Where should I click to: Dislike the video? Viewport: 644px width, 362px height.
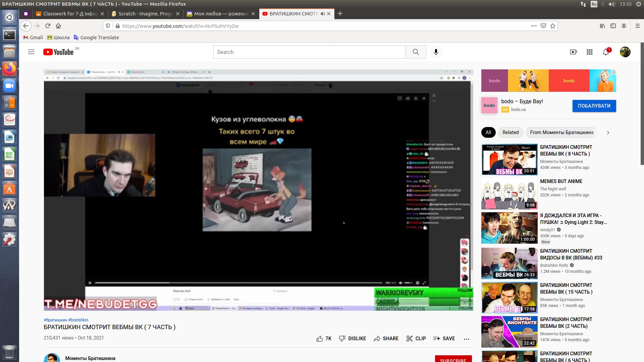(353, 339)
